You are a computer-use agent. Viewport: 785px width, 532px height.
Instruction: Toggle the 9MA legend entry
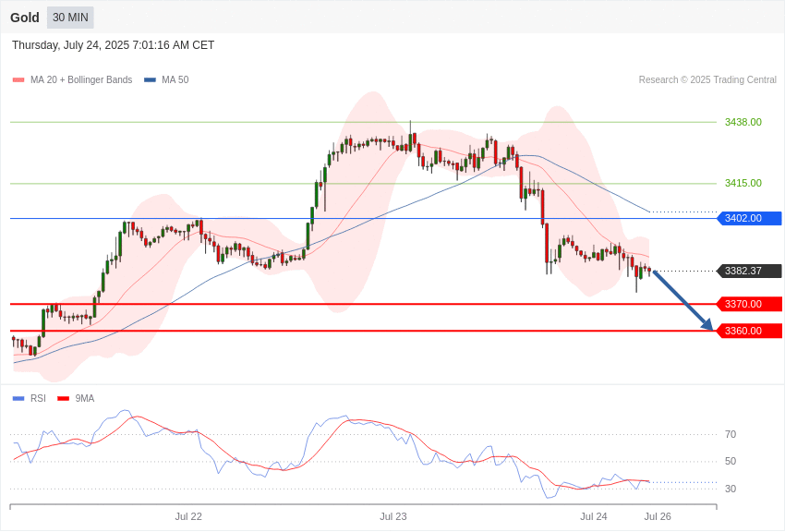76,398
